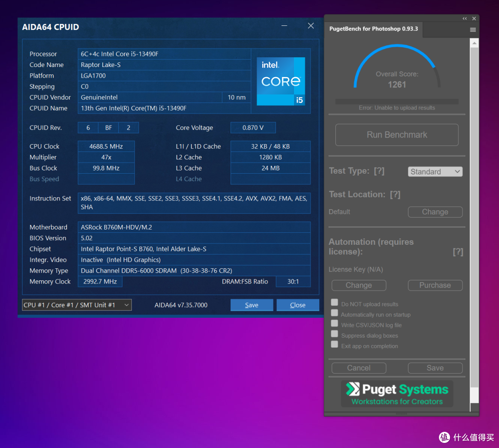Click the L3 Cache 24 MB value
This screenshot has height=448, width=499.
click(x=270, y=168)
